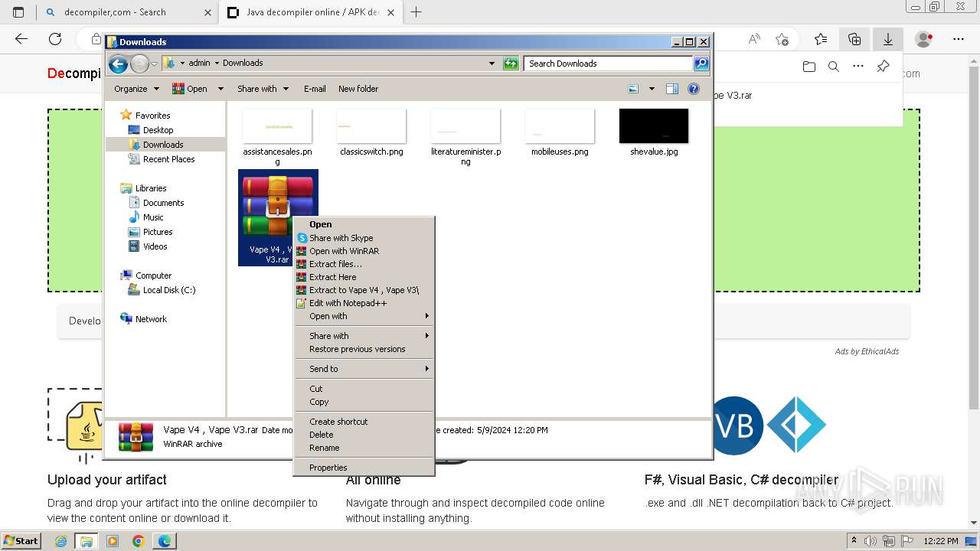Choose Cut in context menu
This screenshot has width=980, height=551.
coord(364,389)
